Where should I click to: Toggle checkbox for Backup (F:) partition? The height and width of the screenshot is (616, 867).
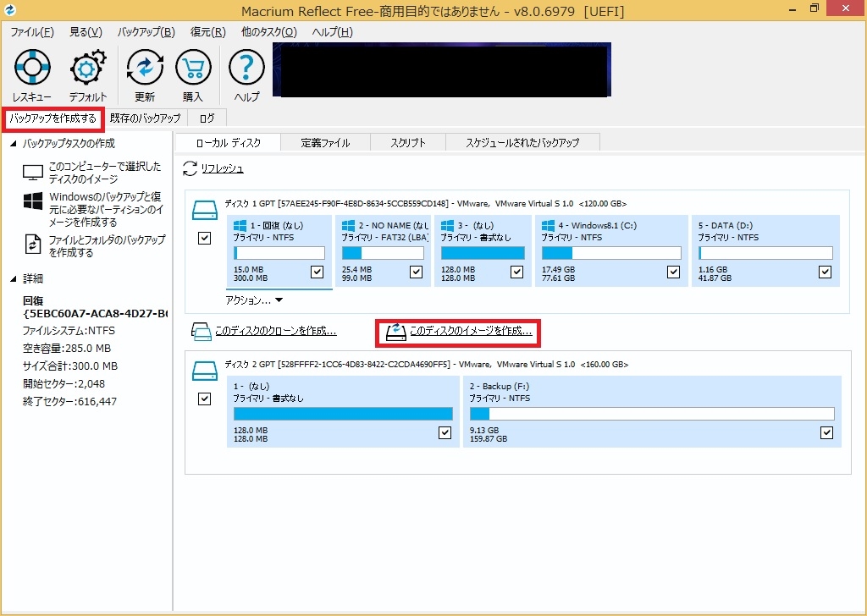[x=826, y=432]
